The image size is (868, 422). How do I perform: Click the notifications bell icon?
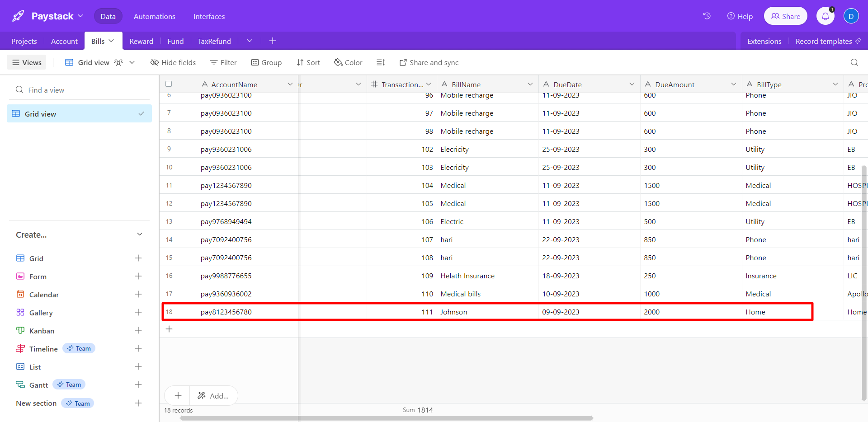(825, 16)
